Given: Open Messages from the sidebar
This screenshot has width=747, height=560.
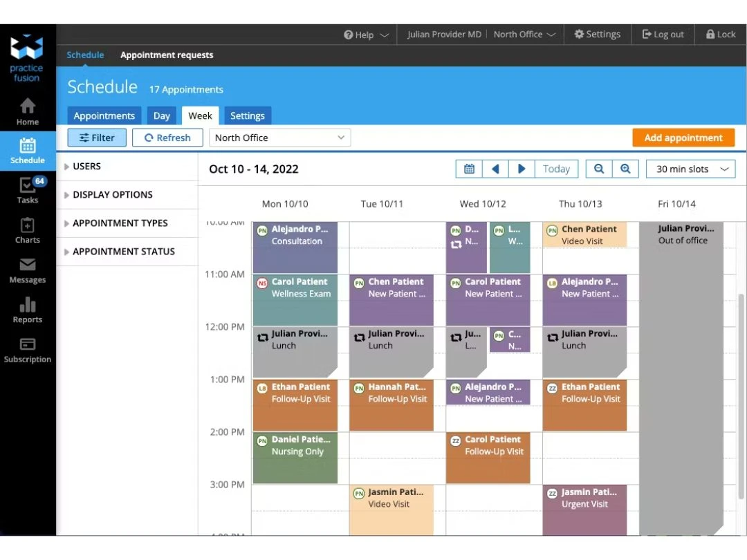Looking at the screenshot, I should pos(28,270).
